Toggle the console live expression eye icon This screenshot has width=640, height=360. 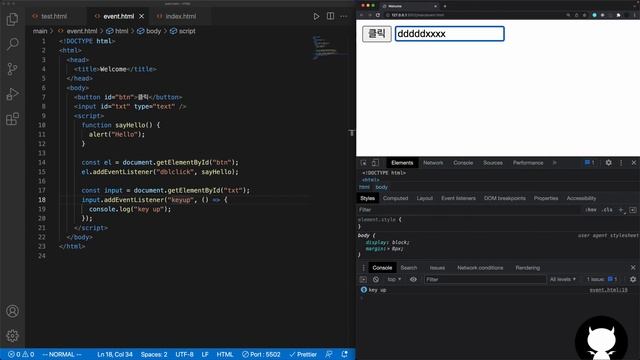pos(413,280)
